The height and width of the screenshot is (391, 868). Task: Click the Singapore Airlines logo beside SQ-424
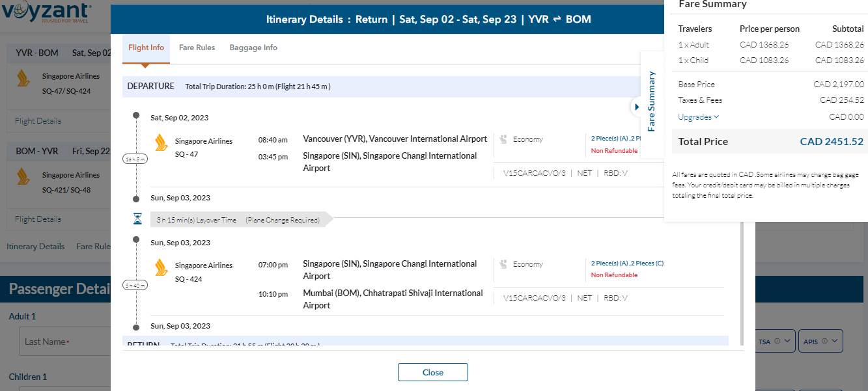click(161, 267)
